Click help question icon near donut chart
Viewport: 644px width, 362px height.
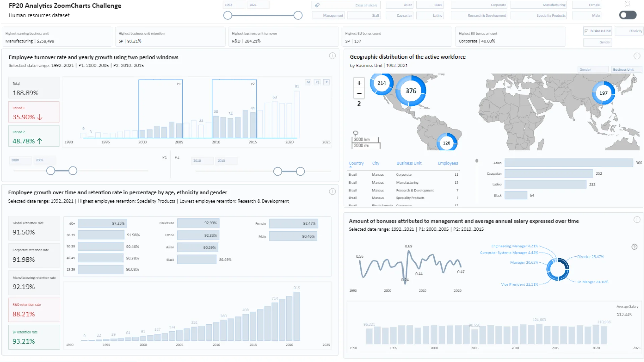pos(634,247)
